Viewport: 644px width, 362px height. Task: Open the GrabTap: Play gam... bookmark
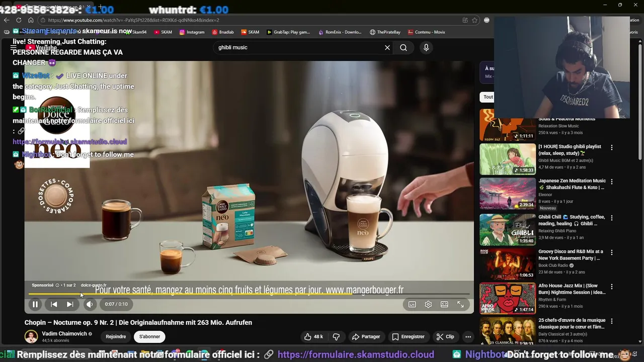pos(288,32)
